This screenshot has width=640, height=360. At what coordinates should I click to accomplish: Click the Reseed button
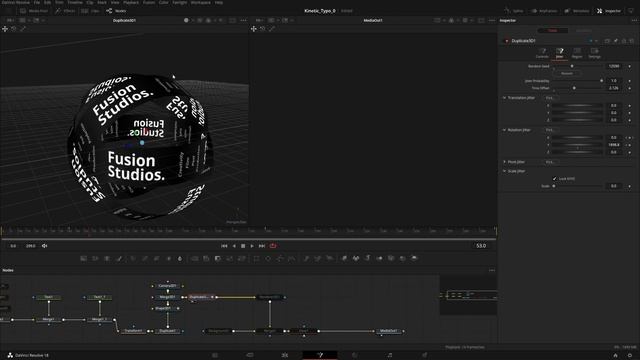point(567,73)
